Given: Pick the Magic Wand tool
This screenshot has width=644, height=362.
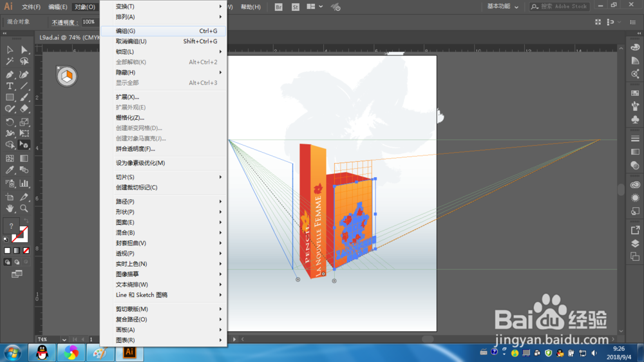Looking at the screenshot, I should 10,62.
